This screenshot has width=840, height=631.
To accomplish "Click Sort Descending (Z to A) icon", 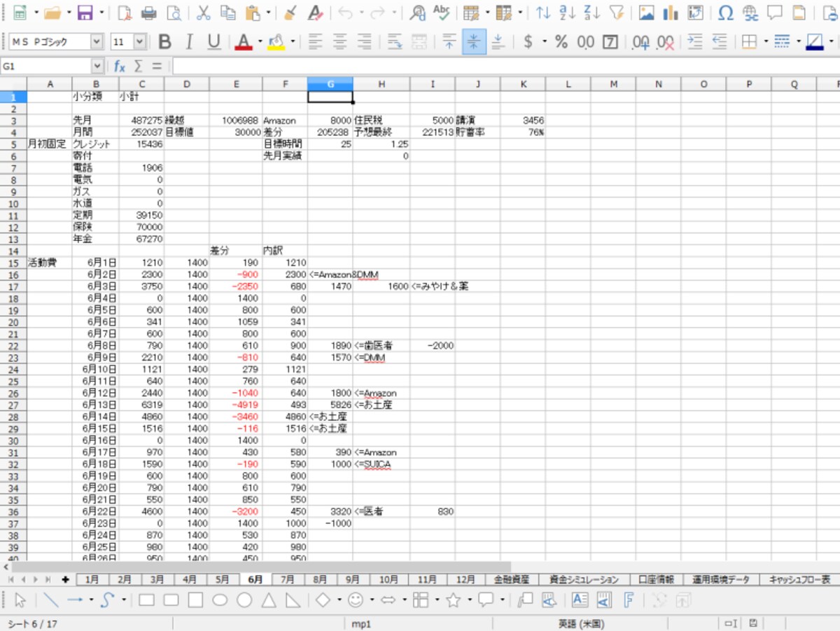I will pos(592,13).
